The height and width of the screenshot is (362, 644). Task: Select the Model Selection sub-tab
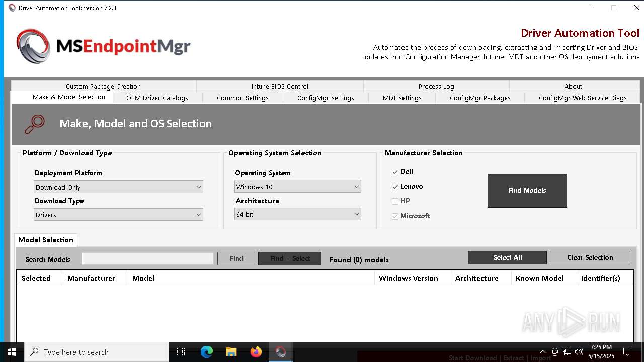pos(46,240)
